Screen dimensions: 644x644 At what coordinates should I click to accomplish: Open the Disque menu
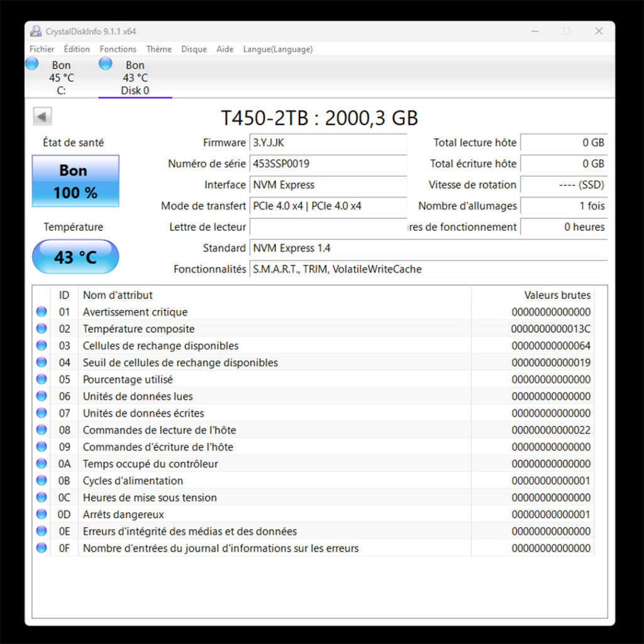pyautogui.click(x=194, y=49)
